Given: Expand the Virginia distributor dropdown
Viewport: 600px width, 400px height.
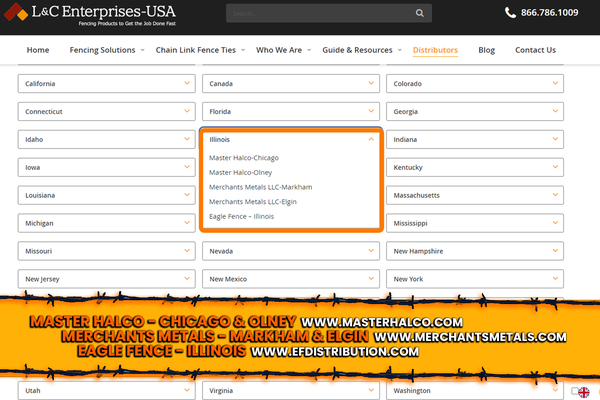Looking at the screenshot, I should (291, 390).
